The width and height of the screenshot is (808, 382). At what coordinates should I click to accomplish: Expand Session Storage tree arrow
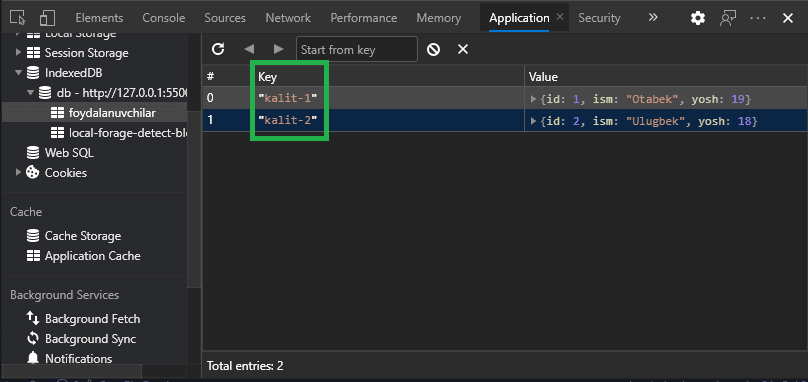(x=19, y=53)
